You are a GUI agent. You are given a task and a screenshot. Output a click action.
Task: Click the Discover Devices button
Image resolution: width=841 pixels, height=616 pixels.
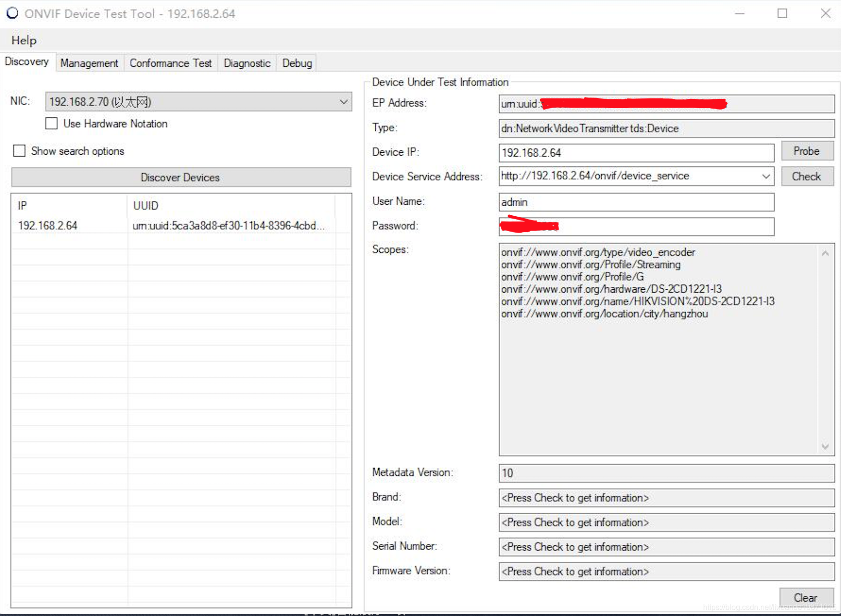coord(181,177)
